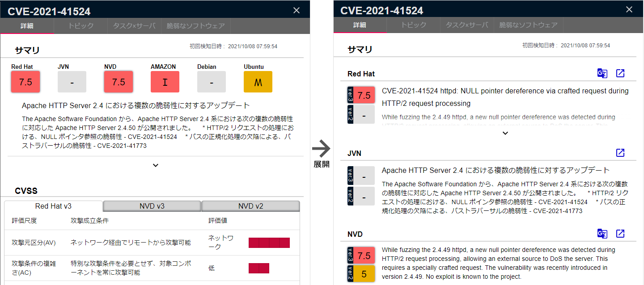Switch to the トピック tab in the left panel
The image size is (644, 285).
(81, 26)
